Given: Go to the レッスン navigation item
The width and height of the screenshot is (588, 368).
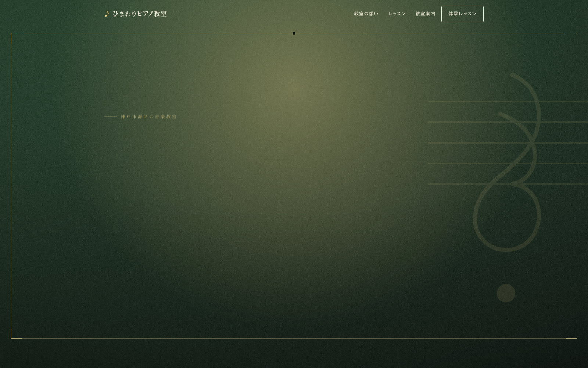Looking at the screenshot, I should tap(397, 14).
